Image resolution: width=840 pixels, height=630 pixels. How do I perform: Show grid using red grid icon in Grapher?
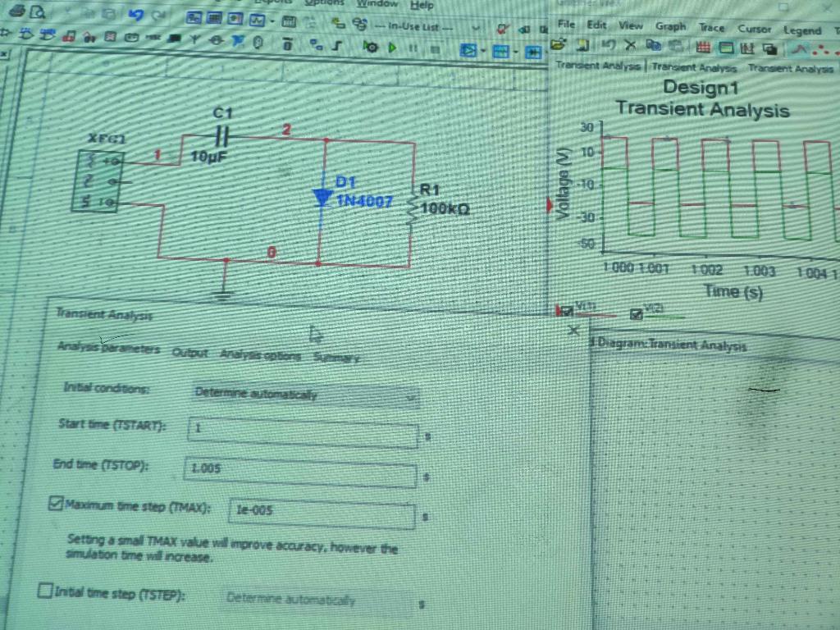point(703,47)
